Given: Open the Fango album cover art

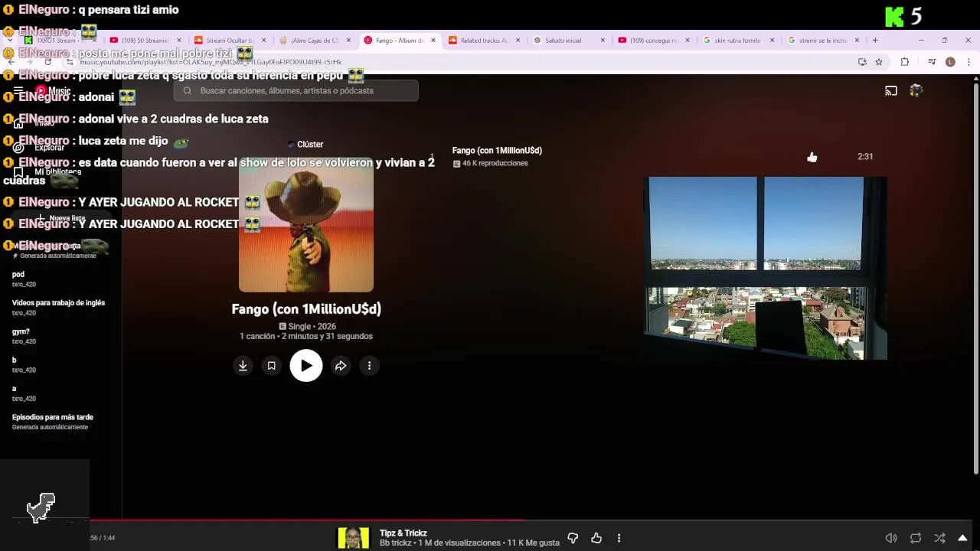Looking at the screenshot, I should [x=306, y=225].
